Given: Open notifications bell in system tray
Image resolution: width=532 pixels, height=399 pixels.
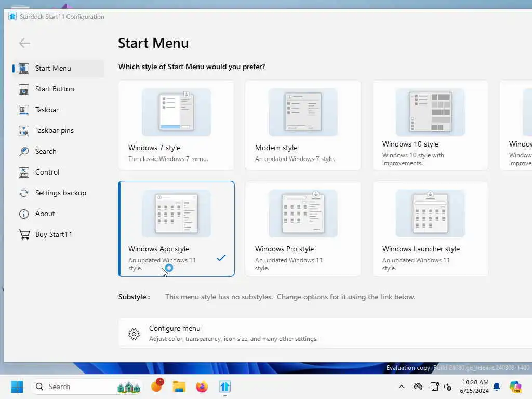Looking at the screenshot, I should click(x=497, y=387).
